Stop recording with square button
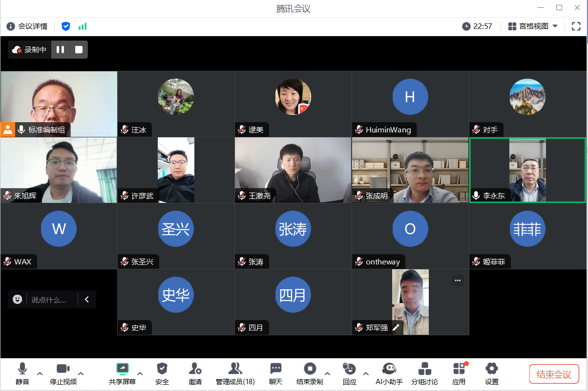Image resolution: width=588 pixels, height=391 pixels. (79, 49)
